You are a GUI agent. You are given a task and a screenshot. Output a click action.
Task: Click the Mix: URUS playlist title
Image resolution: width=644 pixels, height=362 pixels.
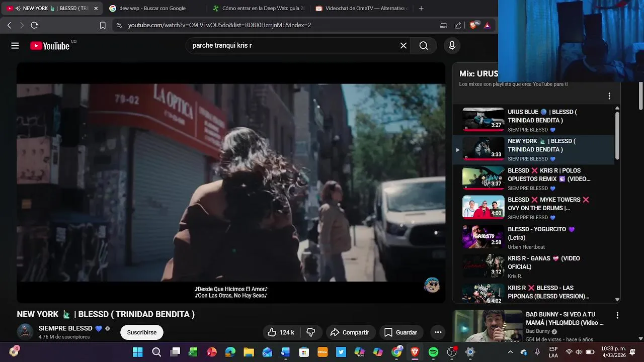[478, 74]
